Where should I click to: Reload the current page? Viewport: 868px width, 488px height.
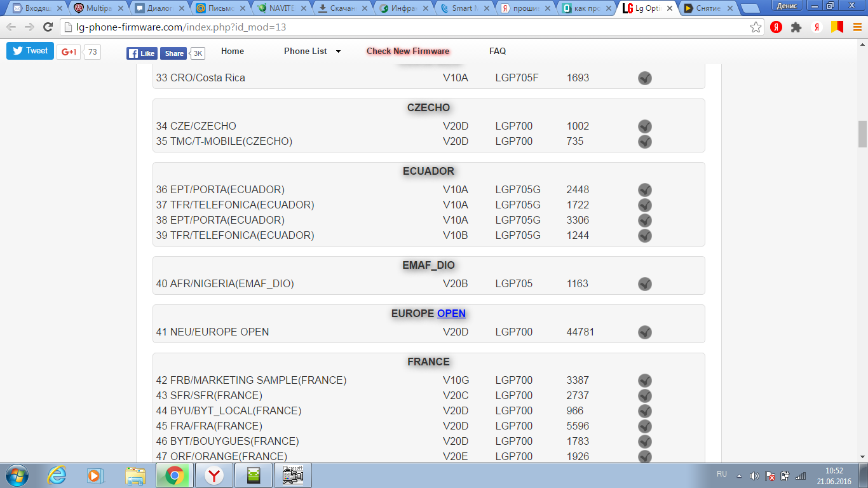[48, 27]
